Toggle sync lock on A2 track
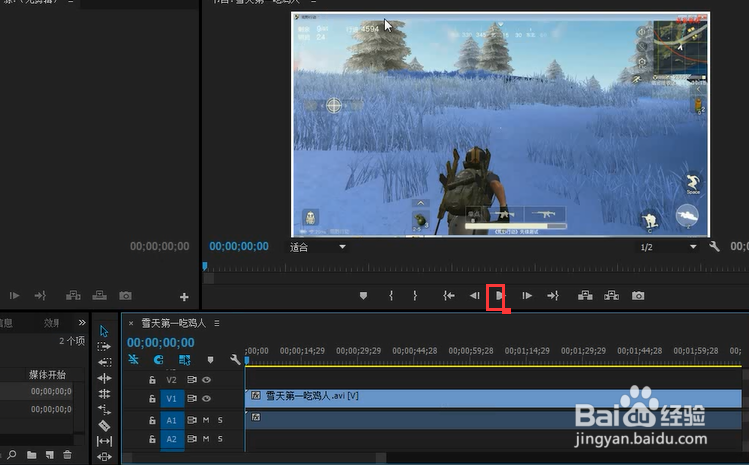749x465 pixels. coord(192,439)
